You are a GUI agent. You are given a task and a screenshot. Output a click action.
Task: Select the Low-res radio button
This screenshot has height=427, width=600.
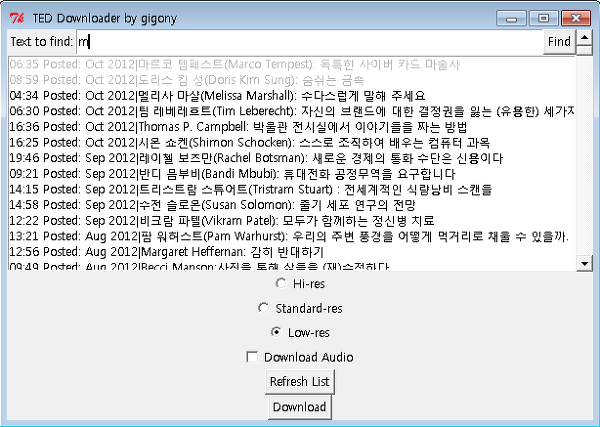click(x=276, y=332)
